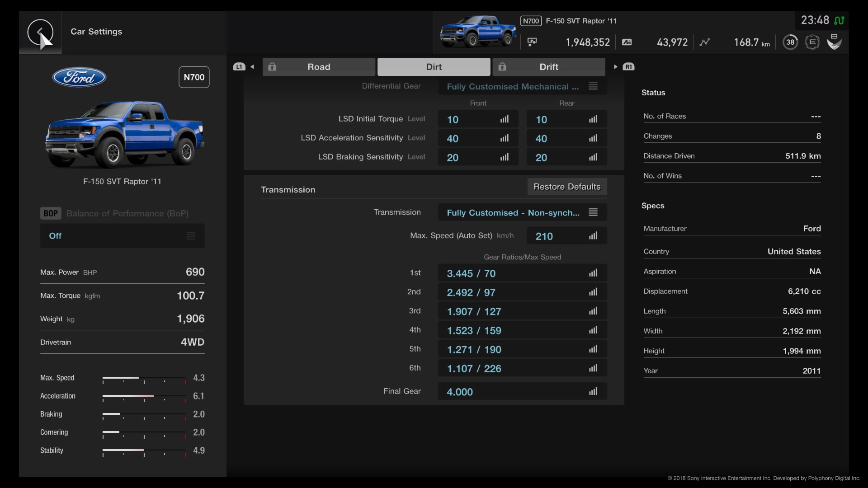Change Max. Speed Auto Set value 210
The height and width of the screenshot is (488, 868).
tap(566, 236)
